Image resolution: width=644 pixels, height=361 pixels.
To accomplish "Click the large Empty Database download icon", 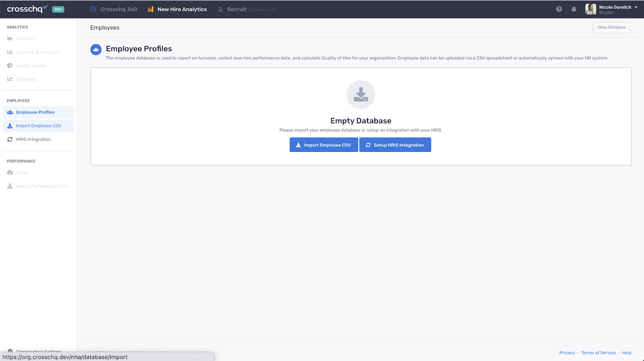I will (361, 95).
